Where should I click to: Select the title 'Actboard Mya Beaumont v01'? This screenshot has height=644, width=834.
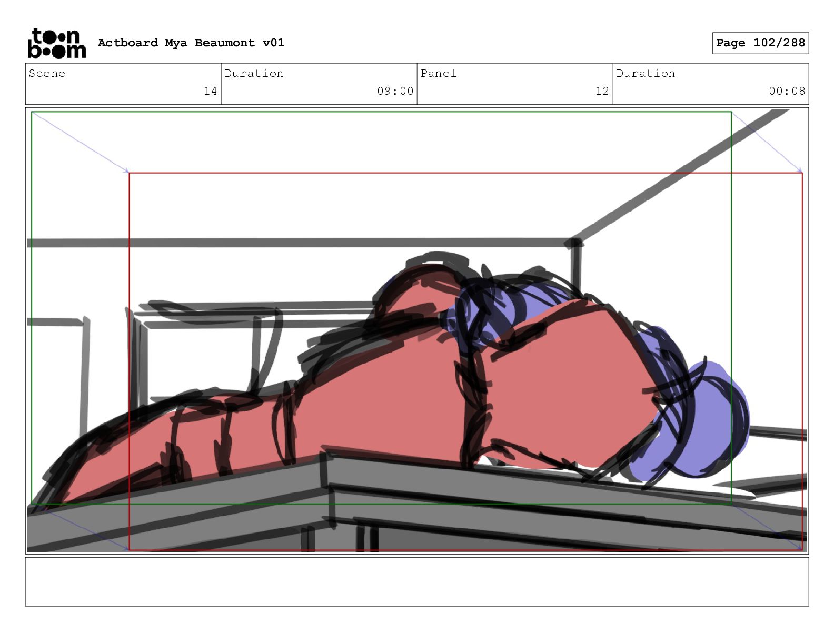(191, 43)
